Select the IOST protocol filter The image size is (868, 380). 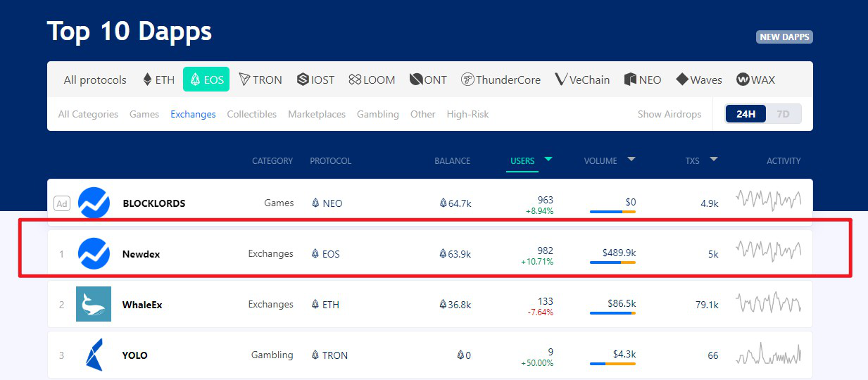click(315, 80)
